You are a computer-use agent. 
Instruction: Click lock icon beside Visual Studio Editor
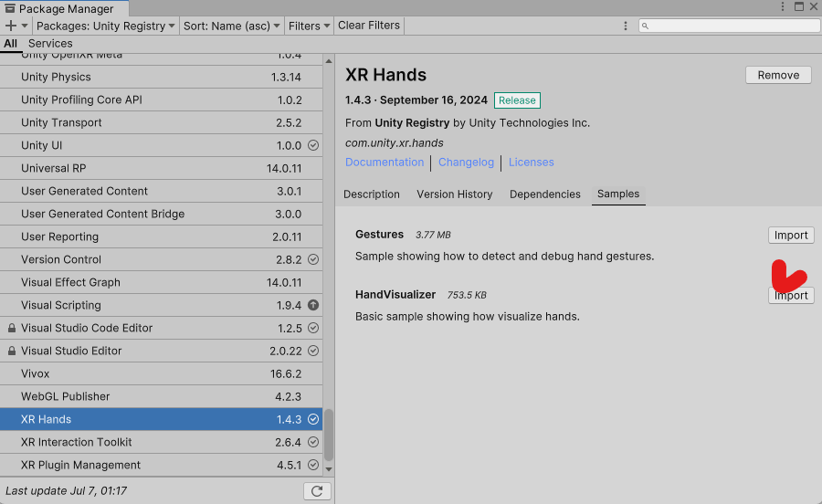tap(12, 351)
